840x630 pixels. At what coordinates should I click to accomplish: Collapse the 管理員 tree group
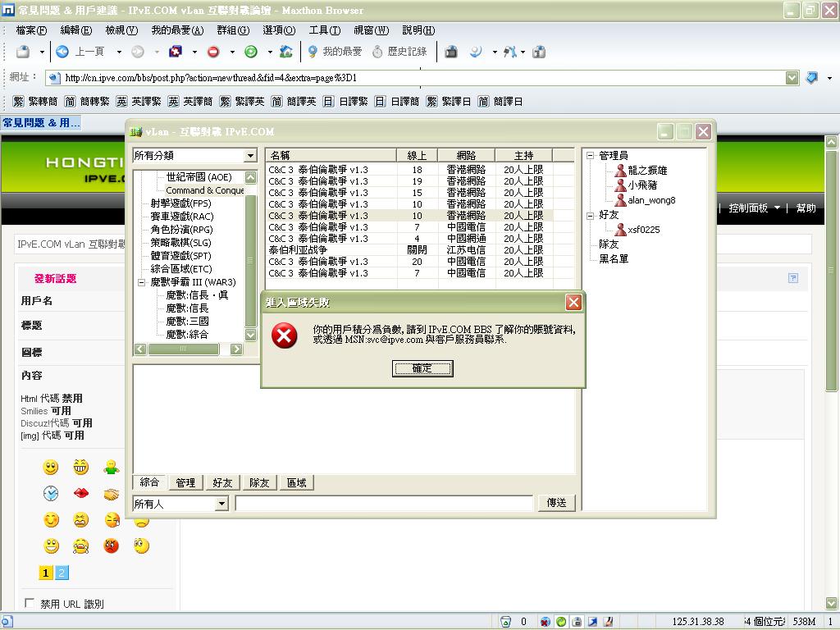pos(590,156)
